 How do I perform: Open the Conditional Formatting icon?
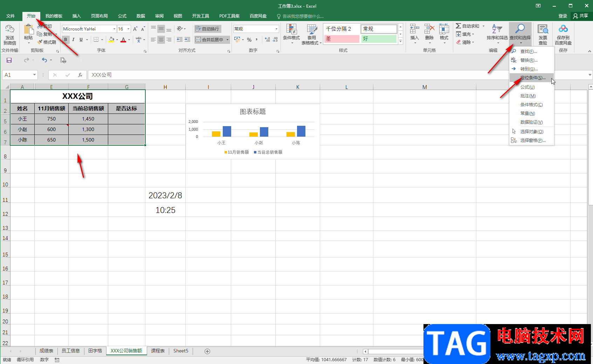(291, 29)
